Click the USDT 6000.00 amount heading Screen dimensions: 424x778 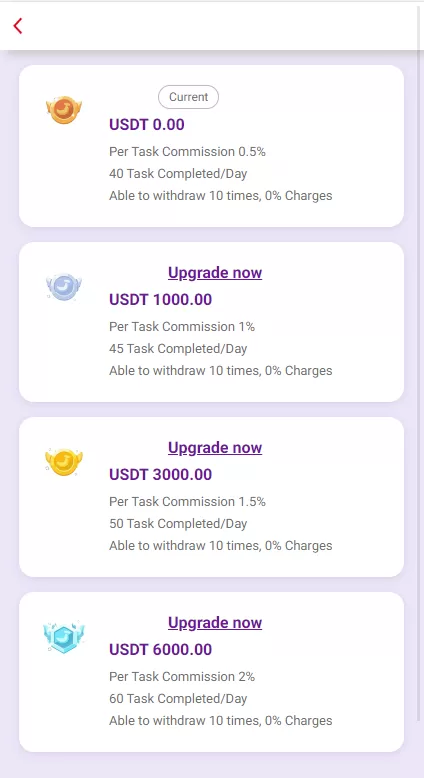tap(161, 649)
